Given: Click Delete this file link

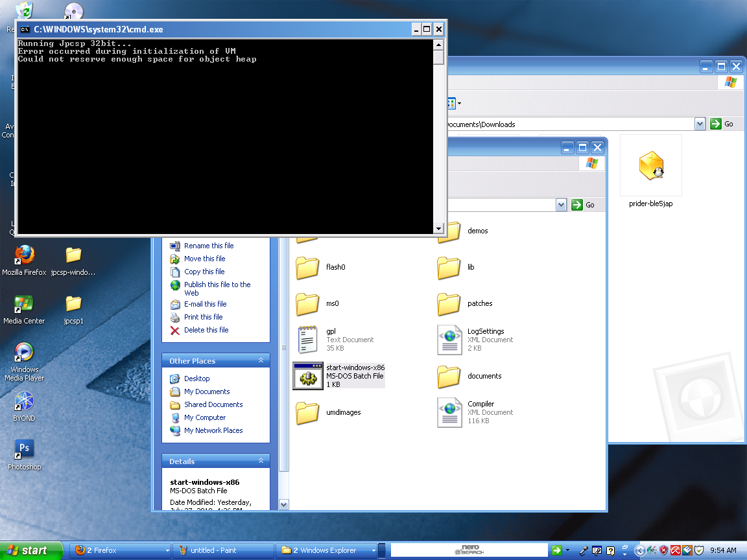Looking at the screenshot, I should point(206,330).
